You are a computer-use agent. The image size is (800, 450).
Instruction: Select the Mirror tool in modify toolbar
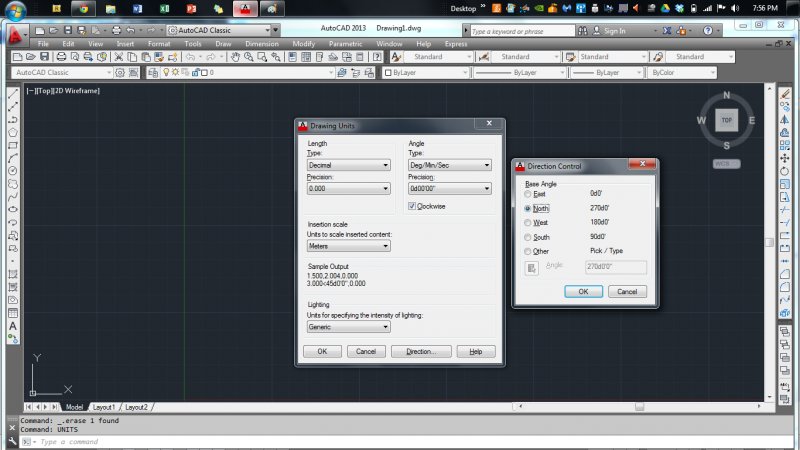pos(785,119)
